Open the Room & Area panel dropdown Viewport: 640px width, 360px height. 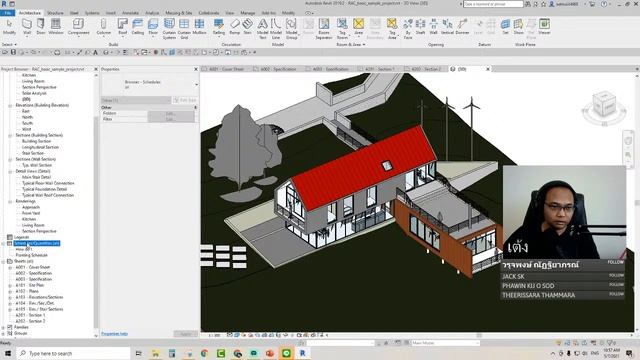pos(351,44)
